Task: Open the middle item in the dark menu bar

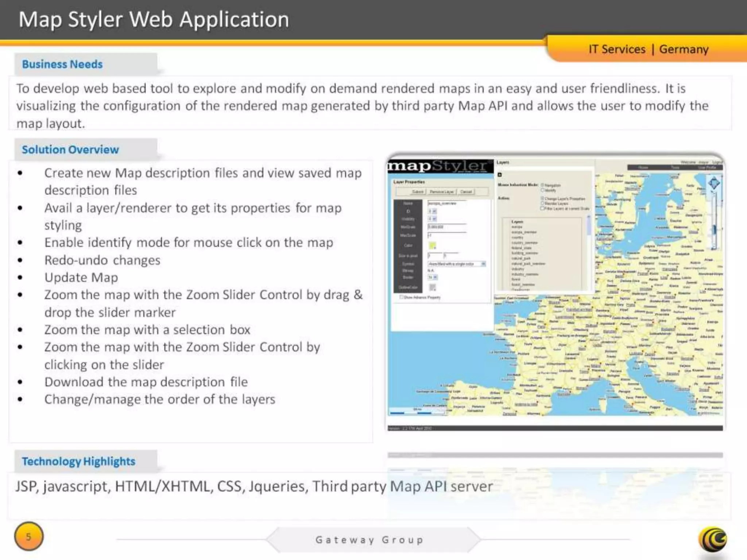Action: click(675, 167)
